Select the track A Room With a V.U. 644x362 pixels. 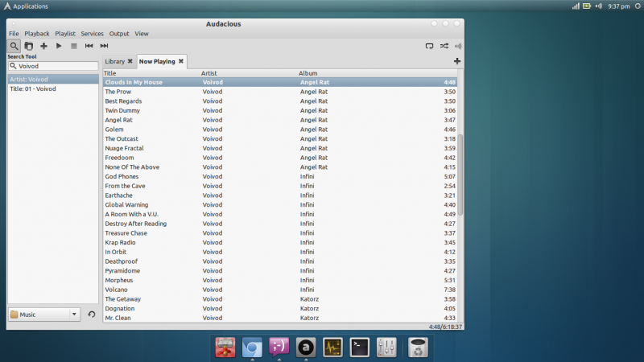point(279,215)
